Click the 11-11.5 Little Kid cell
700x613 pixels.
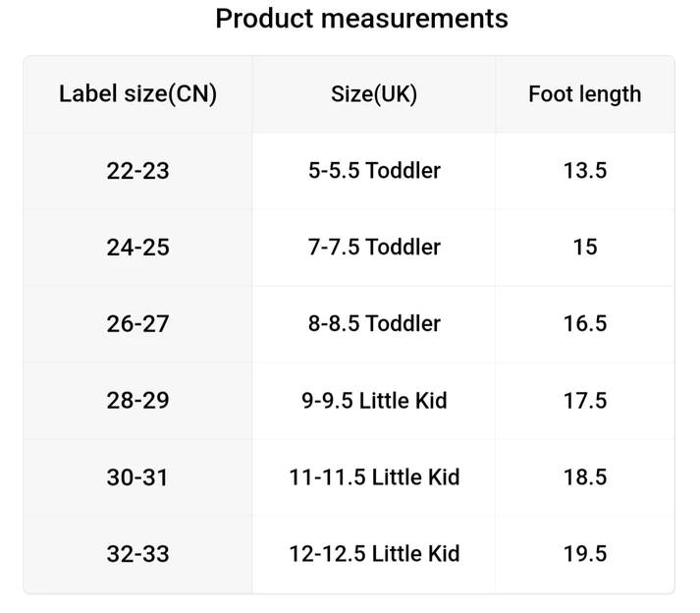click(374, 476)
